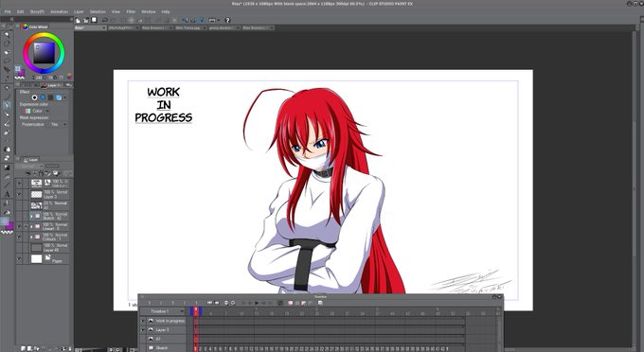Open the Filter menu
This screenshot has height=352, width=644.
tap(131, 12)
